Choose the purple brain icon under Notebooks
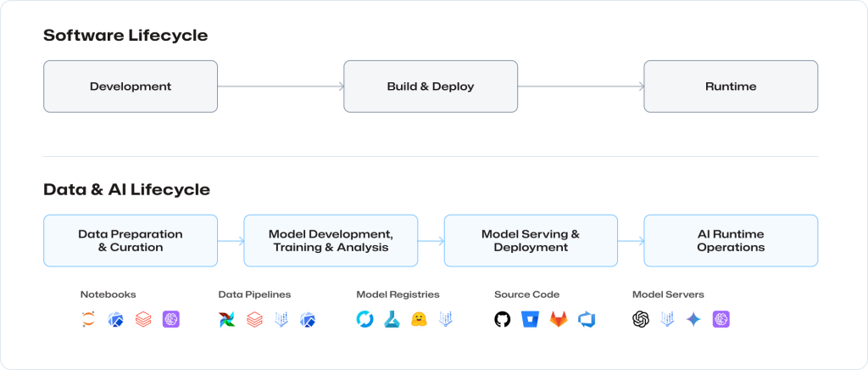Screen dimensions: 868x370 171,319
